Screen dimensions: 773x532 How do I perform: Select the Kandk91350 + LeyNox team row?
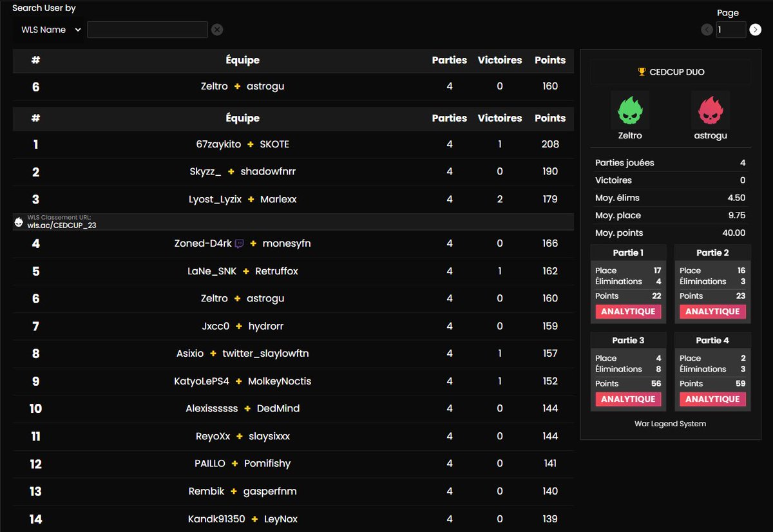(x=293, y=519)
